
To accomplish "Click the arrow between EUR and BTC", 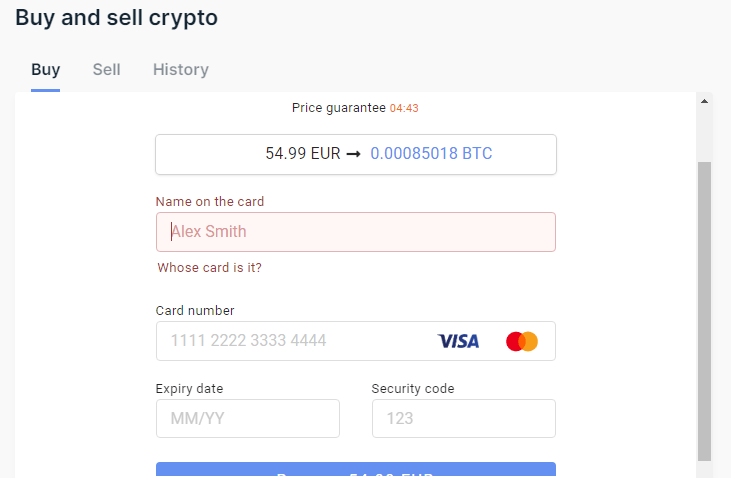I will (353, 154).
